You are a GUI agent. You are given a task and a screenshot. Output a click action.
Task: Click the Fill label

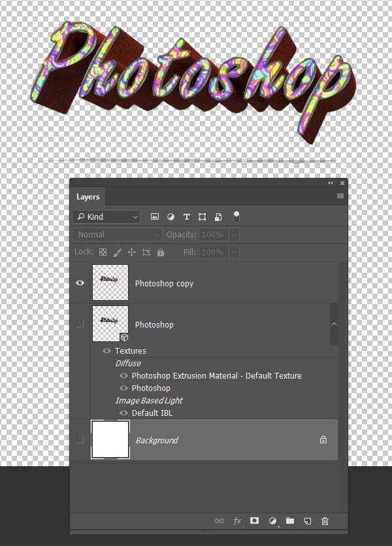coord(189,252)
